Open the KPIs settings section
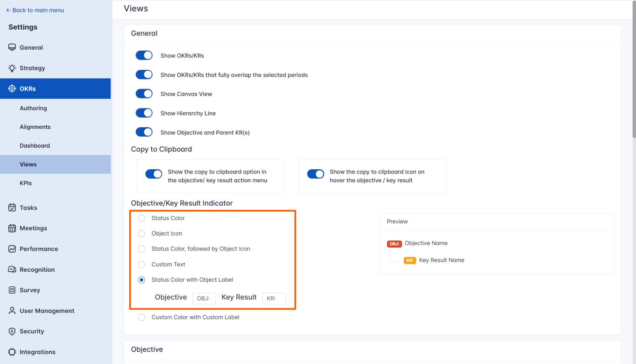This screenshot has height=364, width=636. (x=26, y=183)
